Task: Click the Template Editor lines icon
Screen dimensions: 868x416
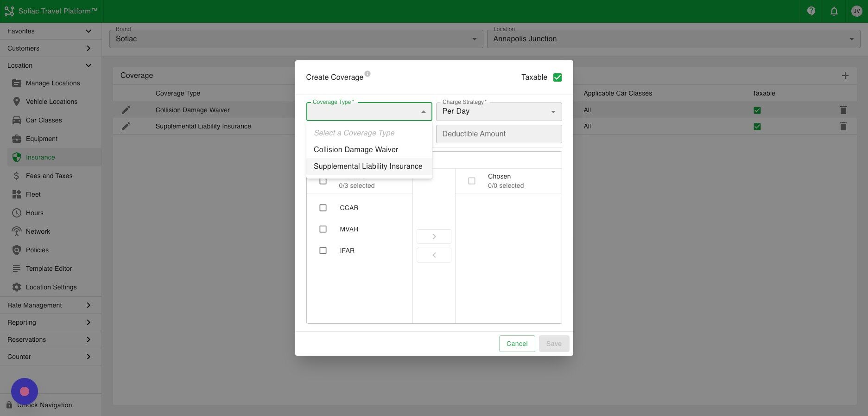Action: coord(17,269)
